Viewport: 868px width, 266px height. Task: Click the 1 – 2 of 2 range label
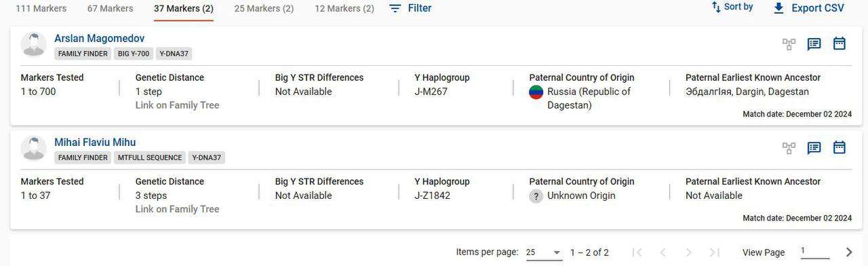click(x=589, y=252)
